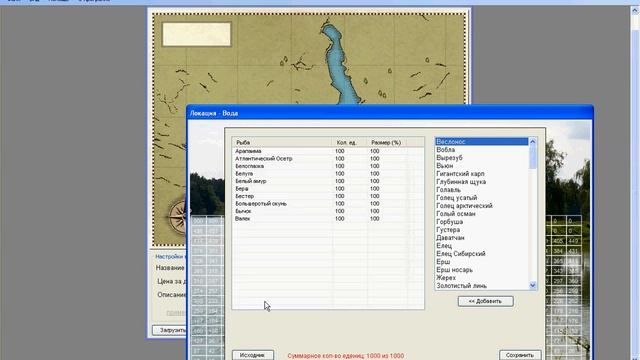The width and height of the screenshot is (640, 360).
Task: Select 'Даватчан' in the fish list
Action: tap(482, 238)
